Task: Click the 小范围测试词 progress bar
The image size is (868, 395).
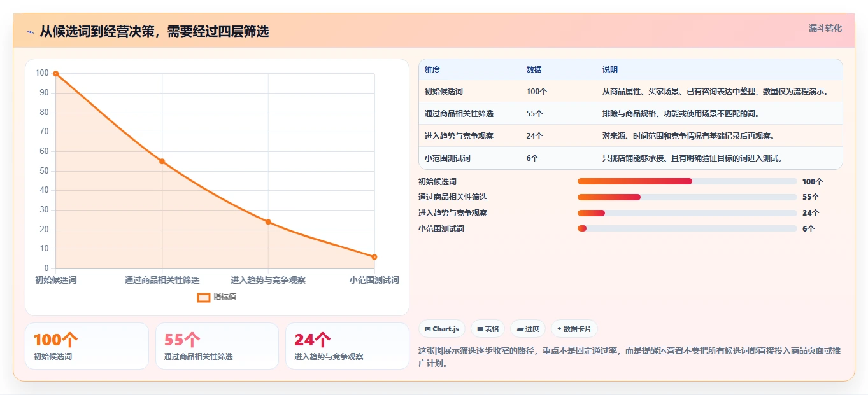Action: pos(687,228)
